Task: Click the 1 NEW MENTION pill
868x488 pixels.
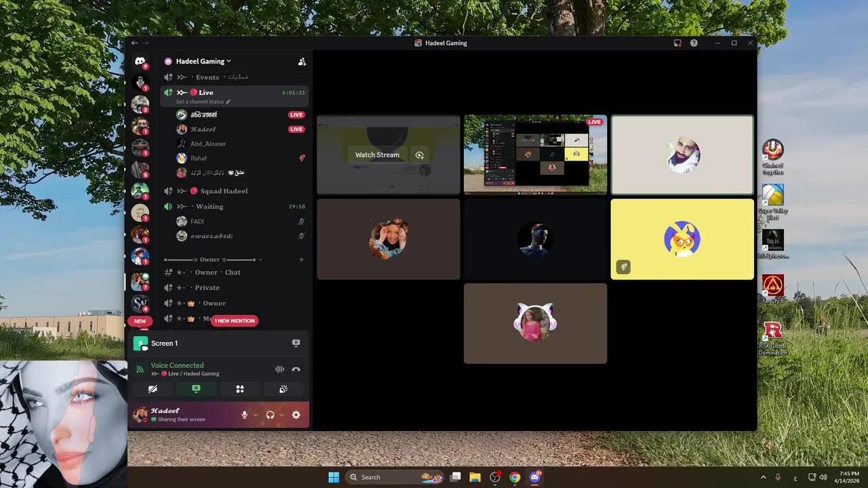Action: click(x=235, y=321)
